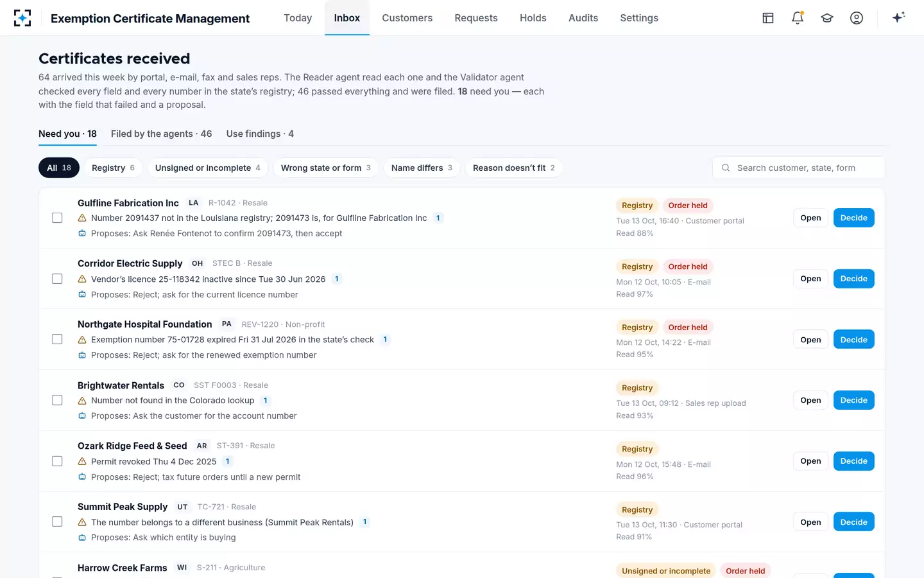Click warning icon on Northgate Hospital row
Image resolution: width=924 pixels, height=578 pixels.
82,340
